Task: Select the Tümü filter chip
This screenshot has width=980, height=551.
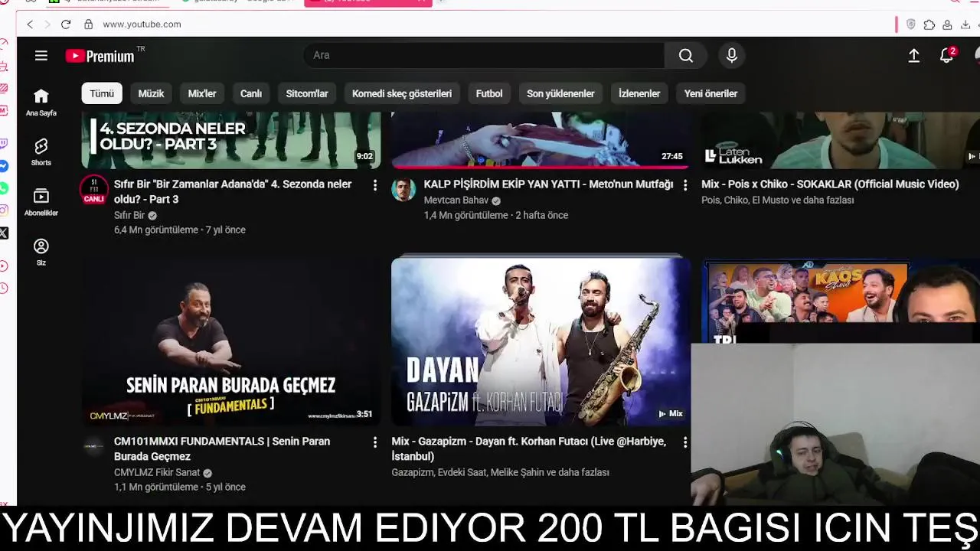Action: coord(102,93)
